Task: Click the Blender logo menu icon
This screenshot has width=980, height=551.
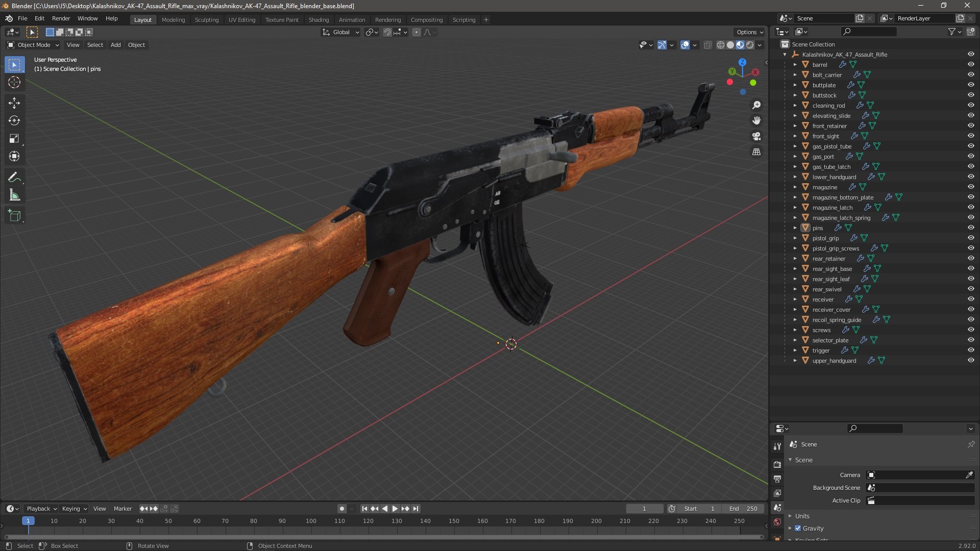Action: click(9, 18)
